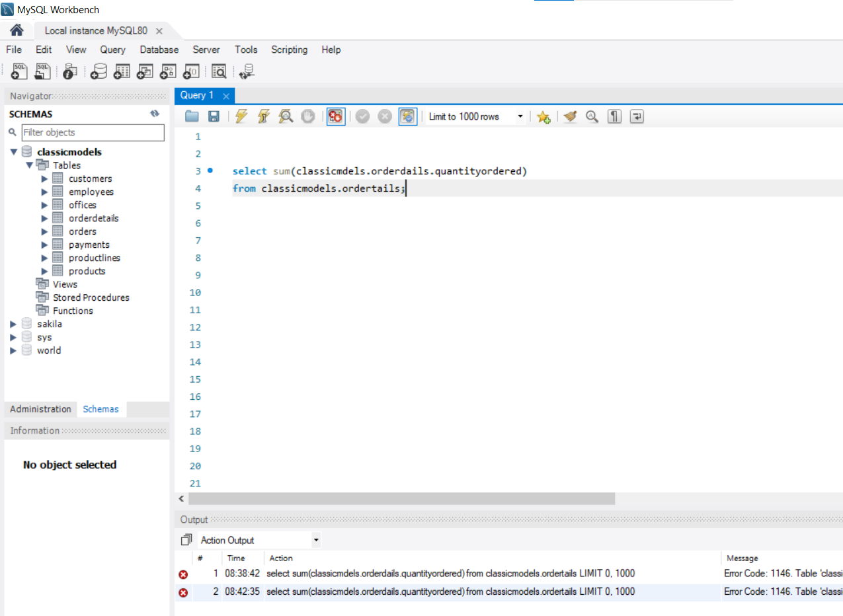Image resolution: width=843 pixels, height=616 pixels.
Task: Execute the query with the lightning bolt
Action: 241,116
